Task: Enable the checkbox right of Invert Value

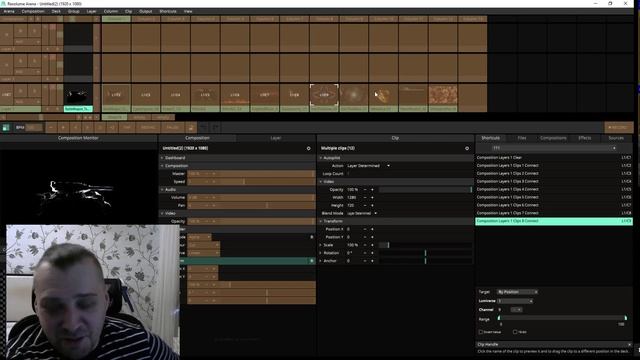Action: (515, 332)
